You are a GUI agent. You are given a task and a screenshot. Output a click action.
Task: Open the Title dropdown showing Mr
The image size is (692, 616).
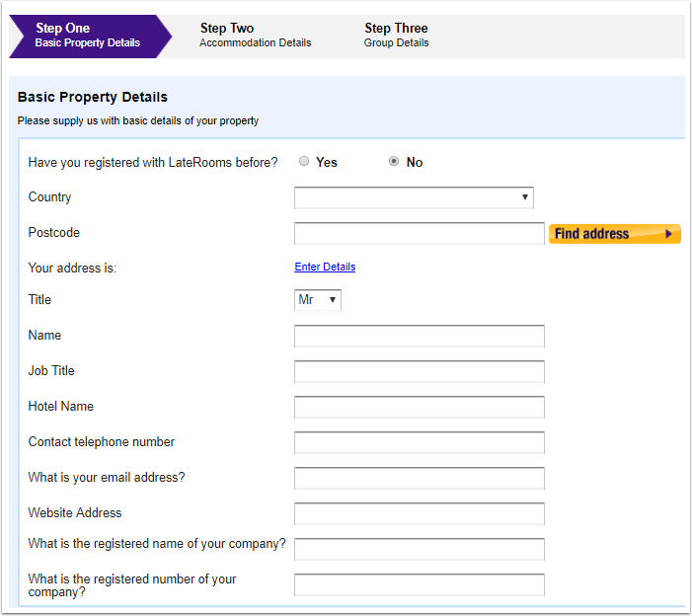(317, 300)
